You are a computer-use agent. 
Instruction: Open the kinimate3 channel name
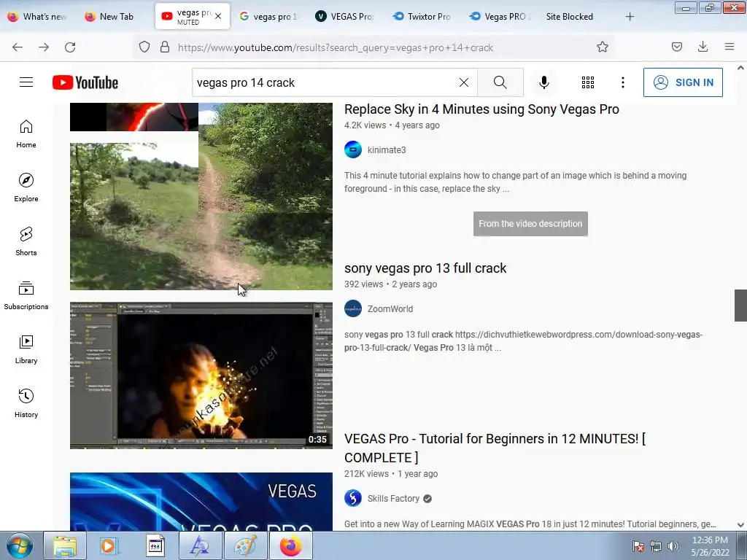point(387,150)
